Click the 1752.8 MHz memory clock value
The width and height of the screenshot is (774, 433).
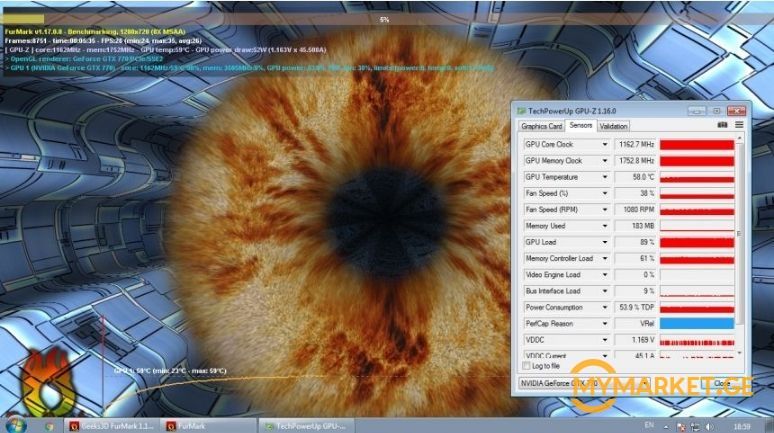(635, 160)
